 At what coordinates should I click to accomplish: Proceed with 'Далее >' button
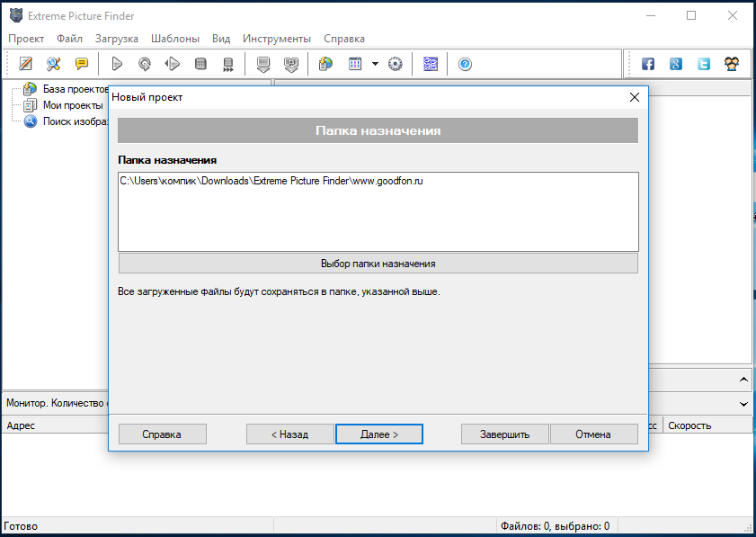(379, 434)
